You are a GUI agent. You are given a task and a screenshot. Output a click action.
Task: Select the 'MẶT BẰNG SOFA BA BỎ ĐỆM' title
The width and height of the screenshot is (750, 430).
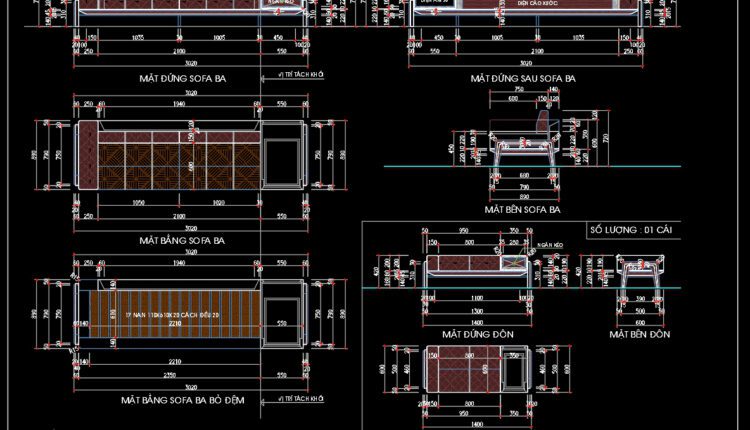point(182,400)
